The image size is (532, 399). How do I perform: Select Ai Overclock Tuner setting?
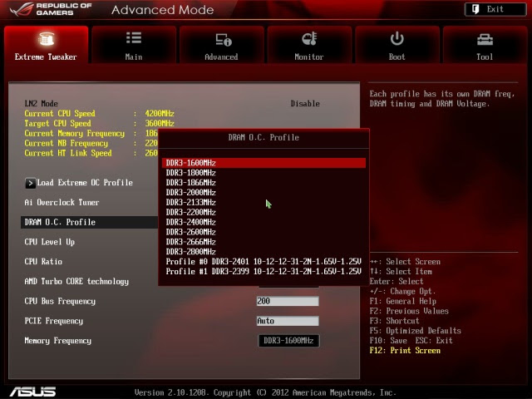coord(62,202)
